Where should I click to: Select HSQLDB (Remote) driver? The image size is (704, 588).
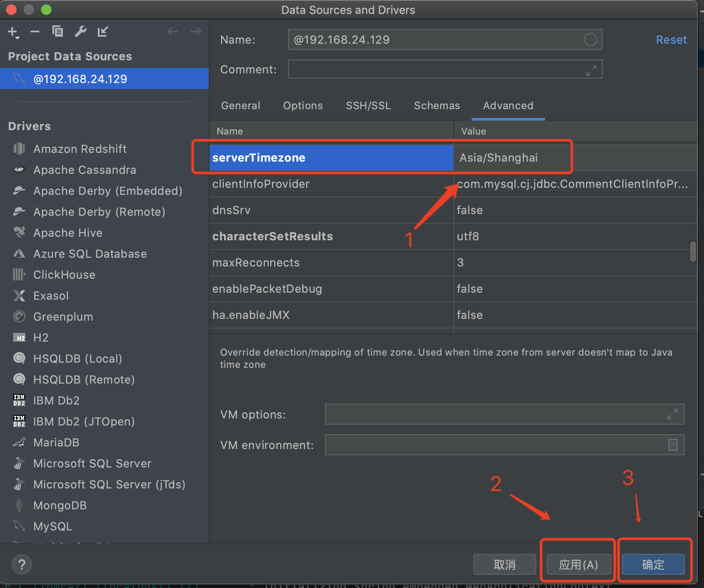(104, 380)
